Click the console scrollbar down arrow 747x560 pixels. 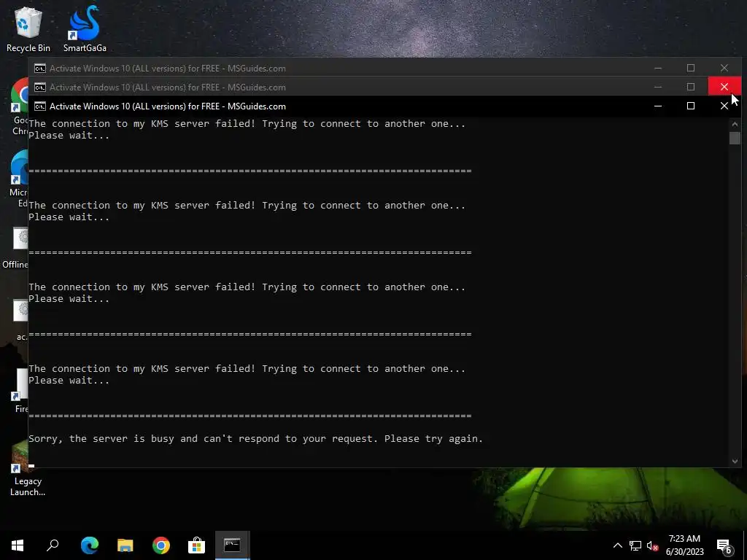[735, 461]
